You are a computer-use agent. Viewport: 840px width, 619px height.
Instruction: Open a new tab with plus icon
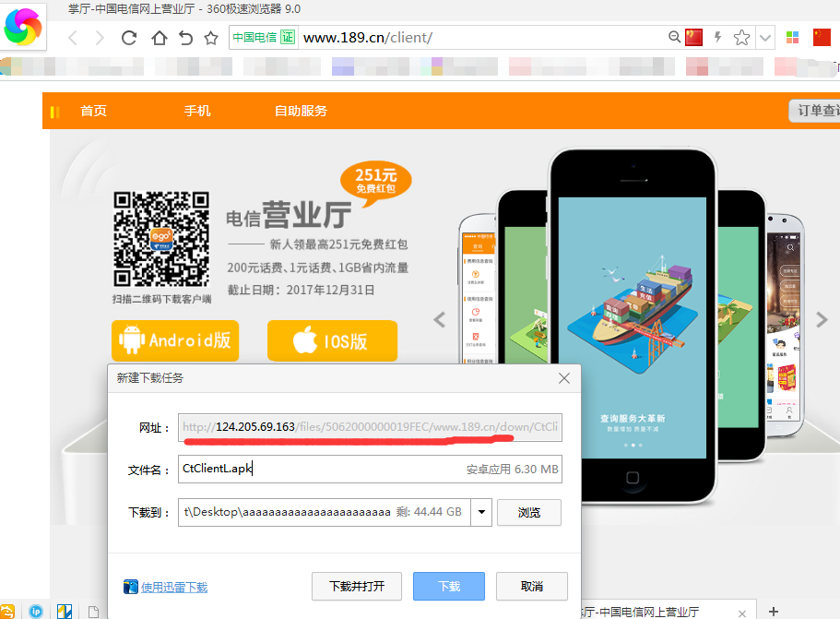[774, 612]
